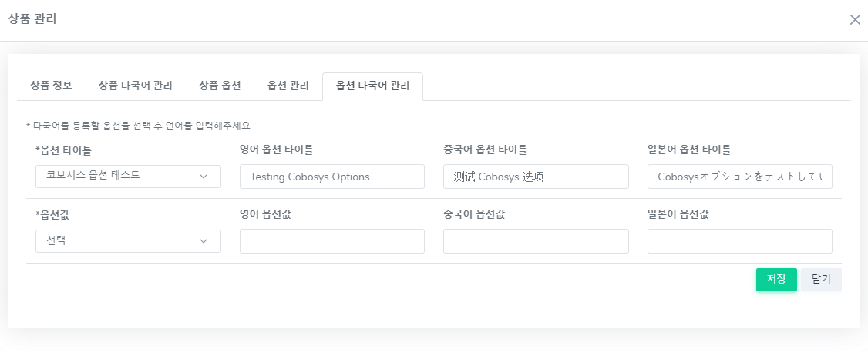Focus the 영어 옵션 타이틀 input field
The height and width of the screenshot is (353, 868).
tap(331, 176)
